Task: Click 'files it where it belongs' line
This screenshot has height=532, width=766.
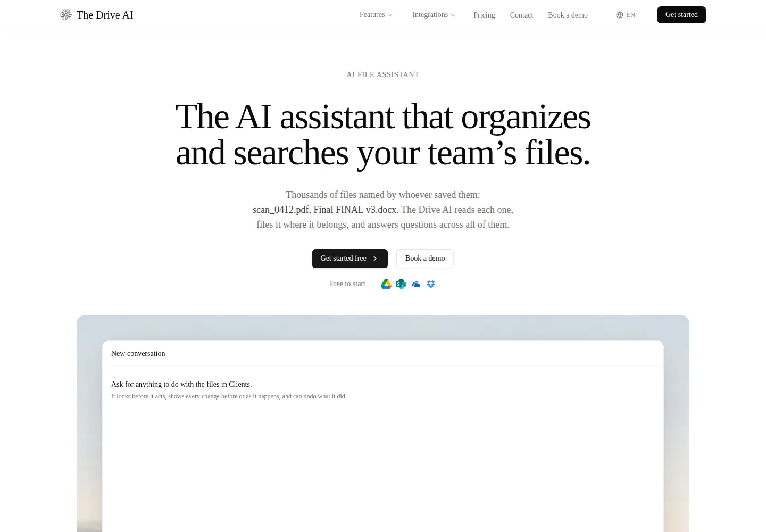Action: pos(383,225)
